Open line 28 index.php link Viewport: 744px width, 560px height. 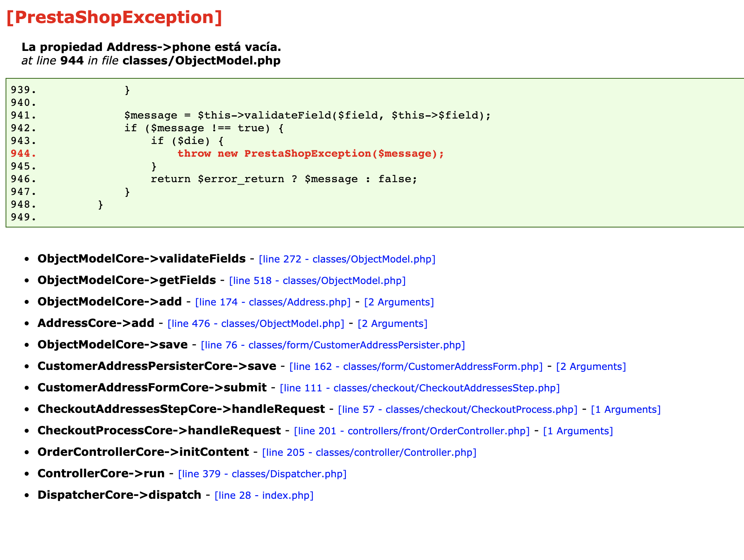click(264, 496)
